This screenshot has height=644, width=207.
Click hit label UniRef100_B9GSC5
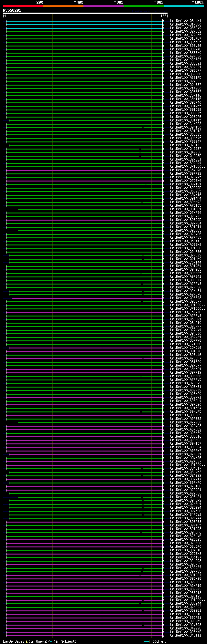click(x=186, y=231)
